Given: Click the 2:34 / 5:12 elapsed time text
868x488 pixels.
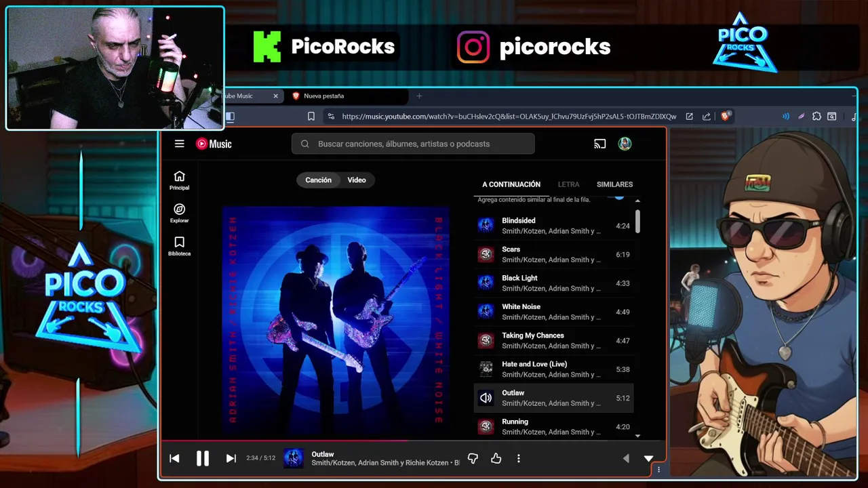Looking at the screenshot, I should (260, 458).
